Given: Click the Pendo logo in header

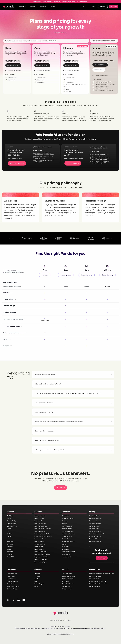Looking at the screenshot, I should (x=8, y=7).
